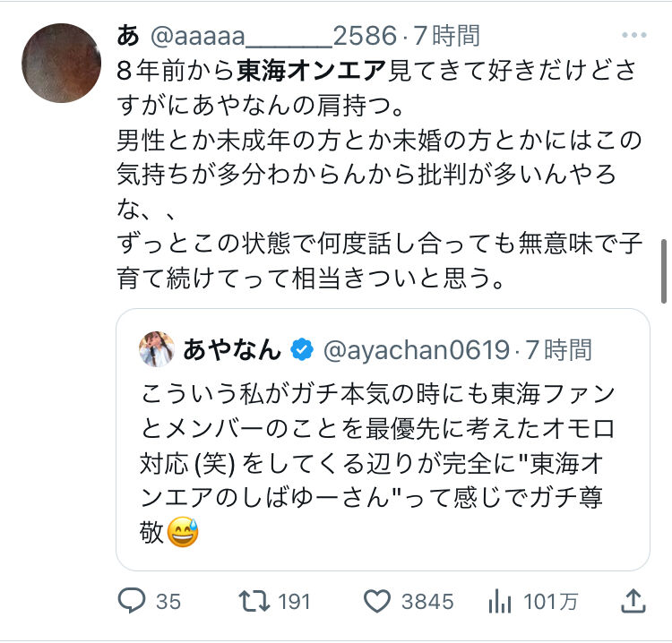Click the reply speech bubble icon
This screenshot has width=672, height=643.
point(132,601)
